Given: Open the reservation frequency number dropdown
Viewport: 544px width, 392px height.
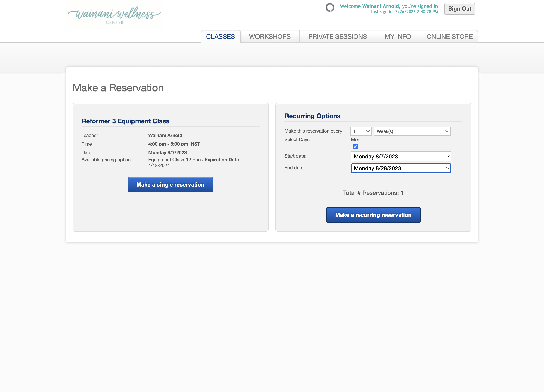Looking at the screenshot, I should click(361, 131).
